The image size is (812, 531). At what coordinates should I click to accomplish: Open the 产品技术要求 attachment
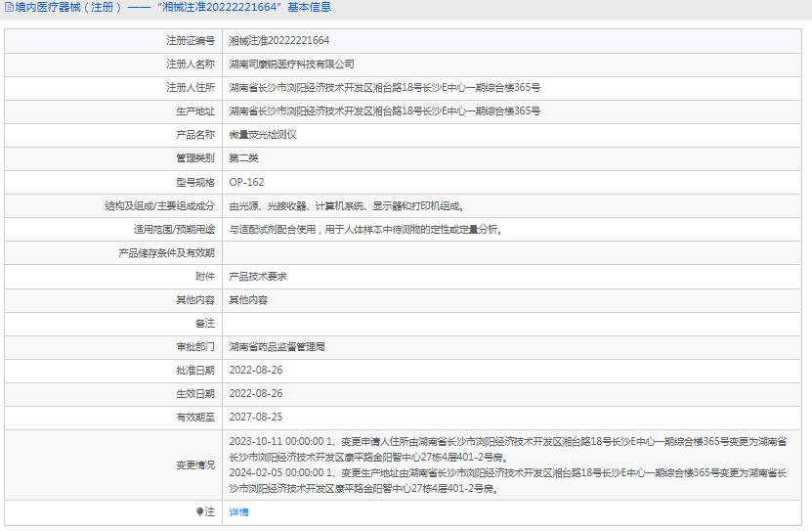point(258,277)
